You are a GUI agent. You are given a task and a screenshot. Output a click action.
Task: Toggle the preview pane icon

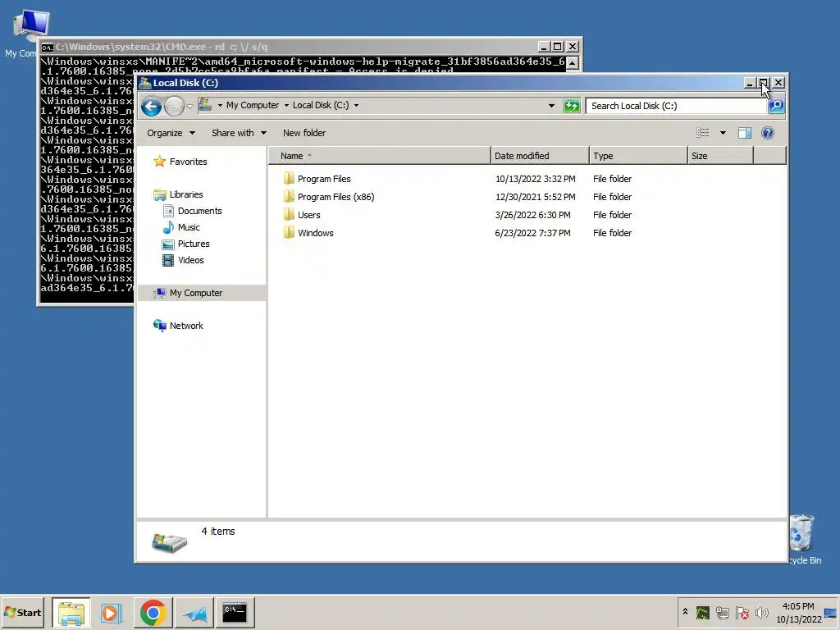pos(745,133)
